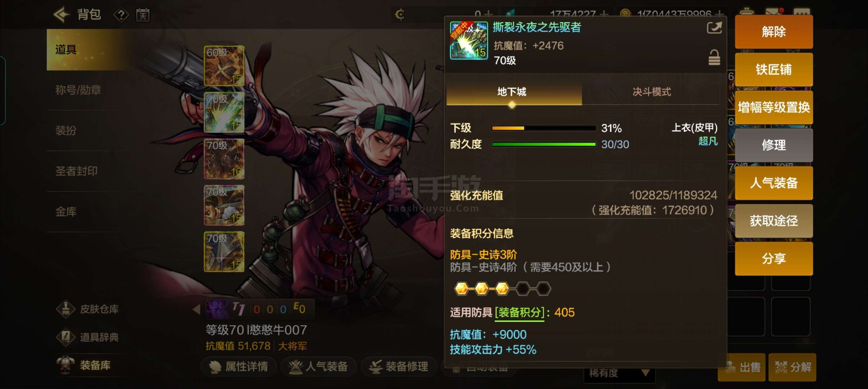The width and height of the screenshot is (868, 389).
Task: Open the calendar icon in top bar
Action: click(143, 15)
